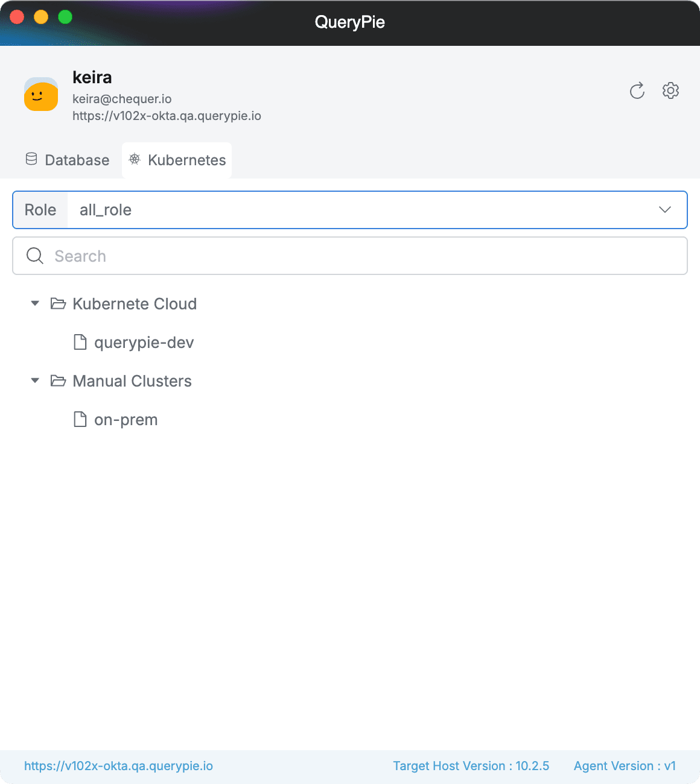Screen dimensions: 700x784
Task: Click the refresh icon near the top right
Action: coord(637,90)
